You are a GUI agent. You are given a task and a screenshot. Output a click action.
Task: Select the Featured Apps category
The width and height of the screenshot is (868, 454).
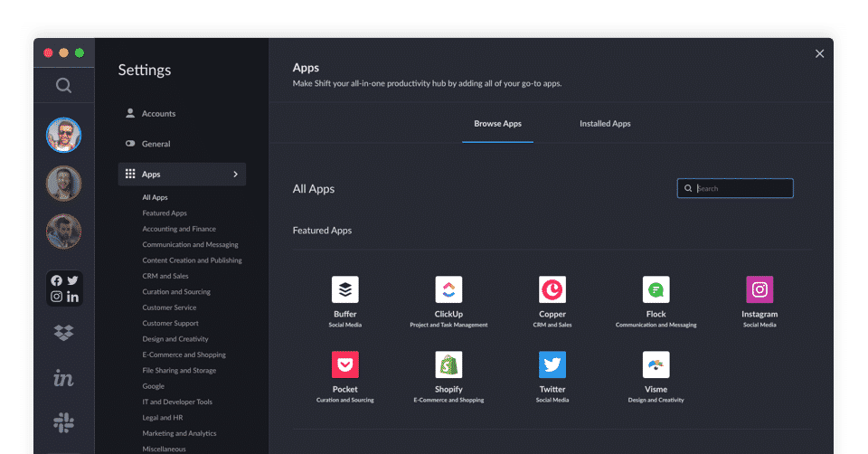165,213
